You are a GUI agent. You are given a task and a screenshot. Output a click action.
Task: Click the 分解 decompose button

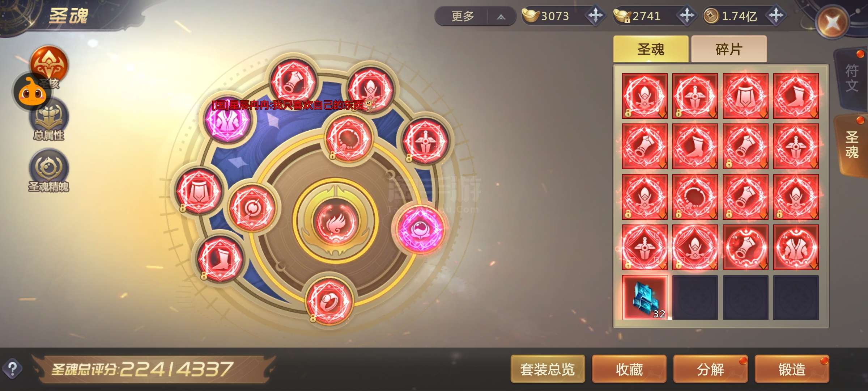pyautogui.click(x=710, y=369)
